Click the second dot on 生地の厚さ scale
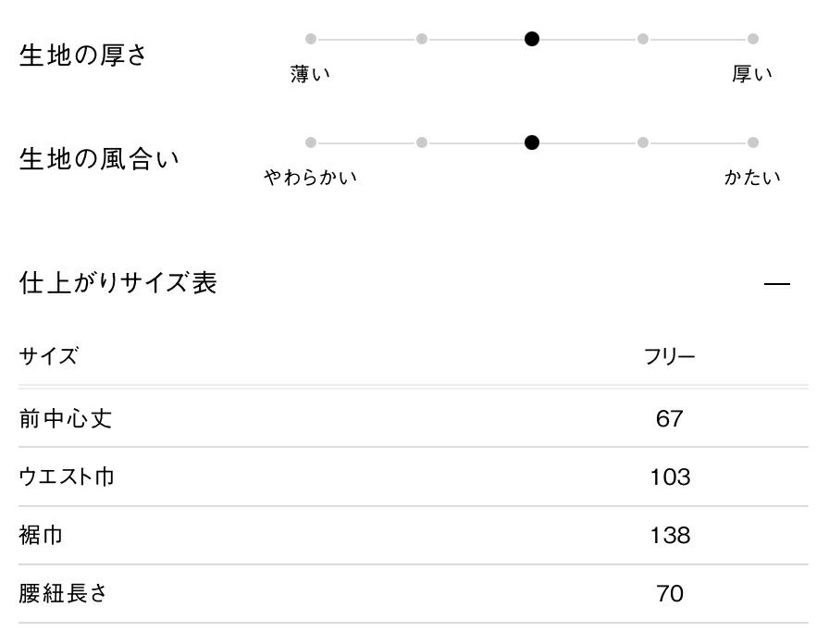 coord(422,39)
